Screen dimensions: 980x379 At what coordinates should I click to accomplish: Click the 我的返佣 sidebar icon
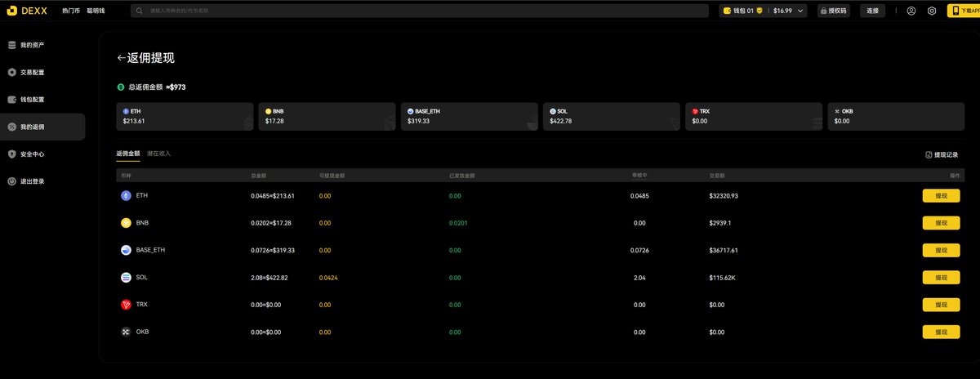point(11,127)
